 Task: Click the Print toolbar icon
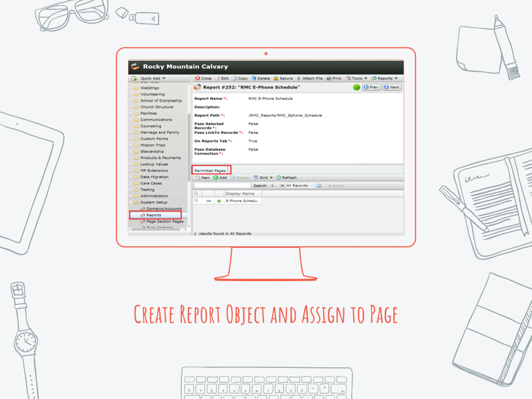(x=329, y=78)
